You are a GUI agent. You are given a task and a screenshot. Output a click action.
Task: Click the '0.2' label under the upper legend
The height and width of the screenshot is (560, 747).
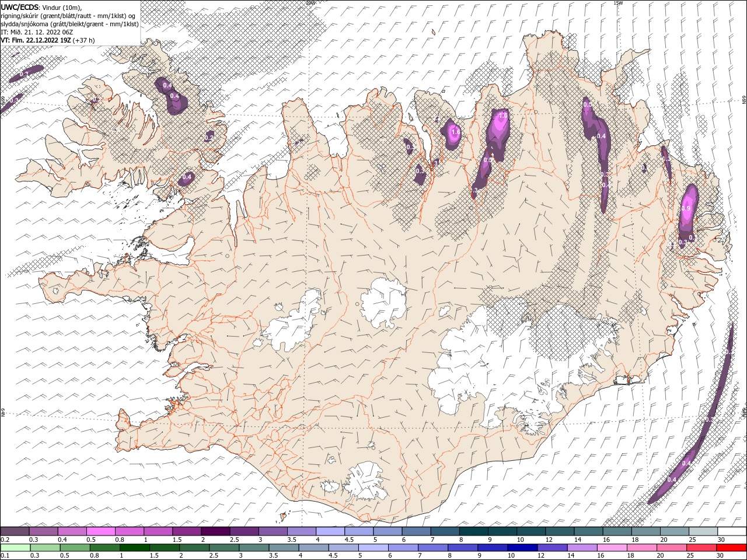5,540
